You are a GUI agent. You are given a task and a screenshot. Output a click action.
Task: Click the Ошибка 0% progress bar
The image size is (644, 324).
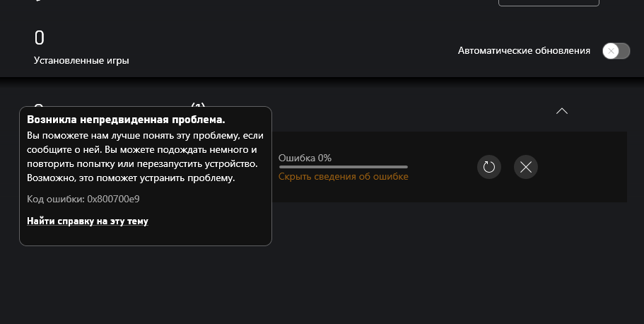coord(344,167)
